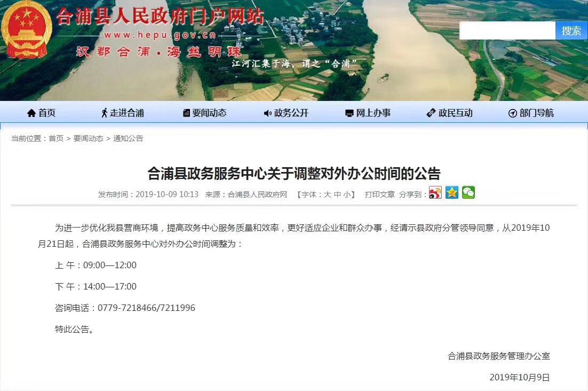Set font size to 小

346,194
